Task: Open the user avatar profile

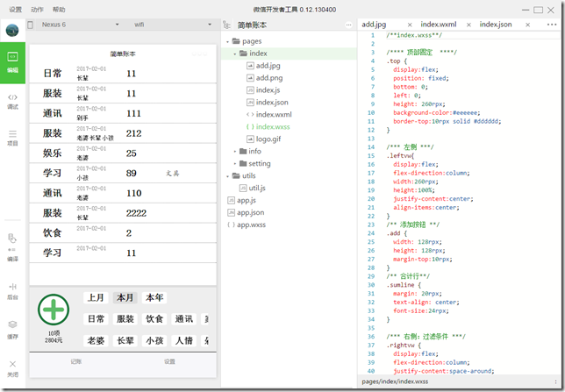Action: click(12, 31)
